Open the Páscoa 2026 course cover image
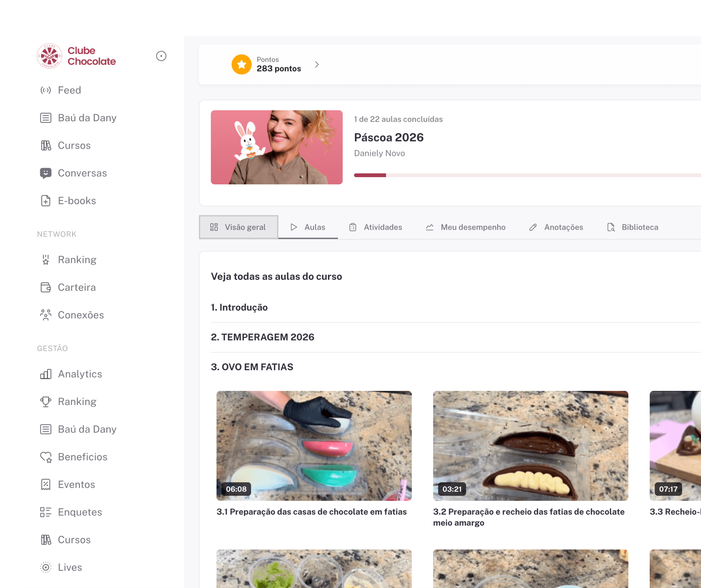Image resolution: width=701 pixels, height=588 pixels. [x=277, y=147]
